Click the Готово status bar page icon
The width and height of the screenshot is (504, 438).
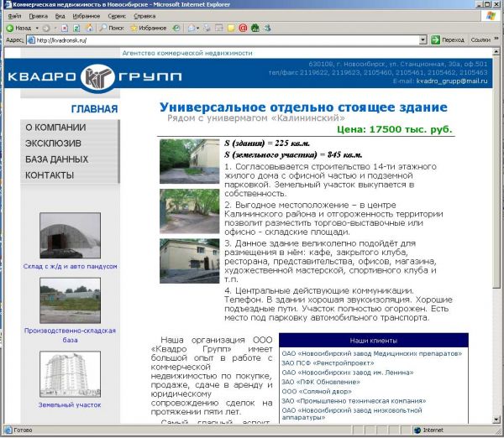8,430
